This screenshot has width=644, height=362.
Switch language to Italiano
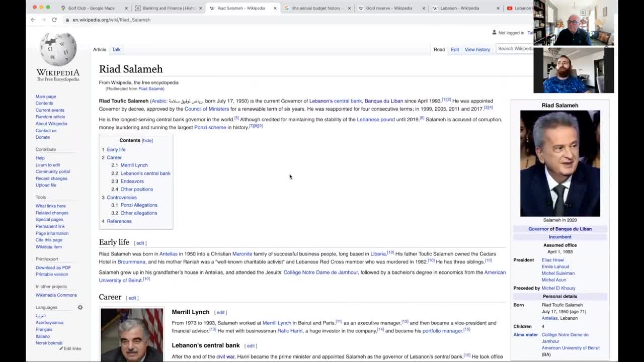(43, 336)
